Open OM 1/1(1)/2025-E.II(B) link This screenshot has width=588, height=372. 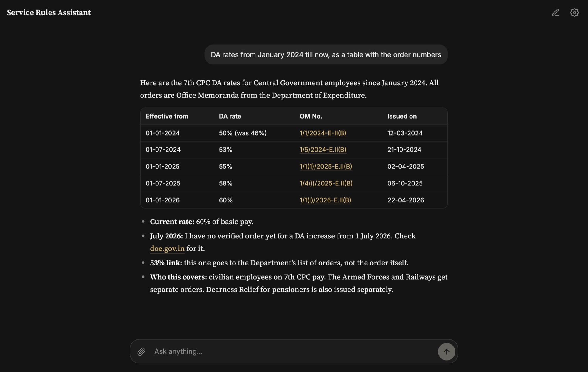click(x=326, y=166)
